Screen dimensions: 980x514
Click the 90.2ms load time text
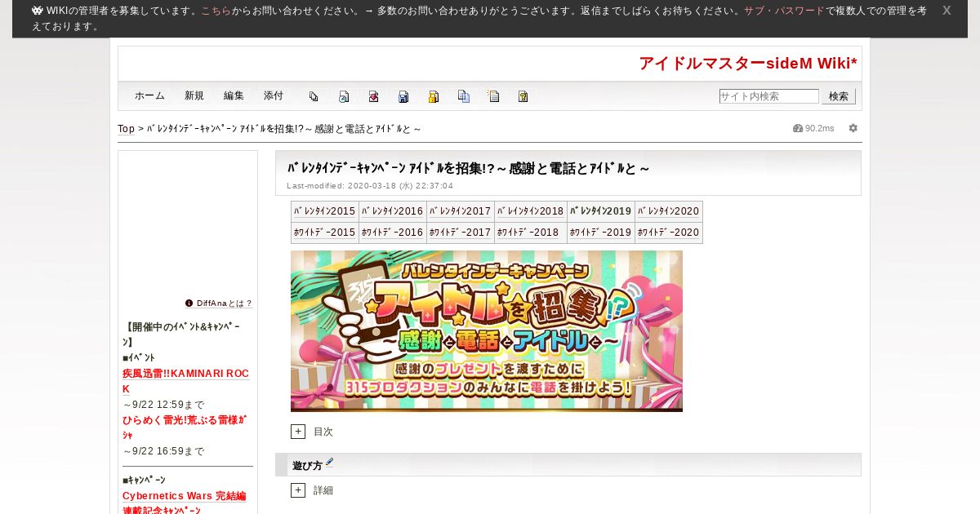pyautogui.click(x=820, y=128)
